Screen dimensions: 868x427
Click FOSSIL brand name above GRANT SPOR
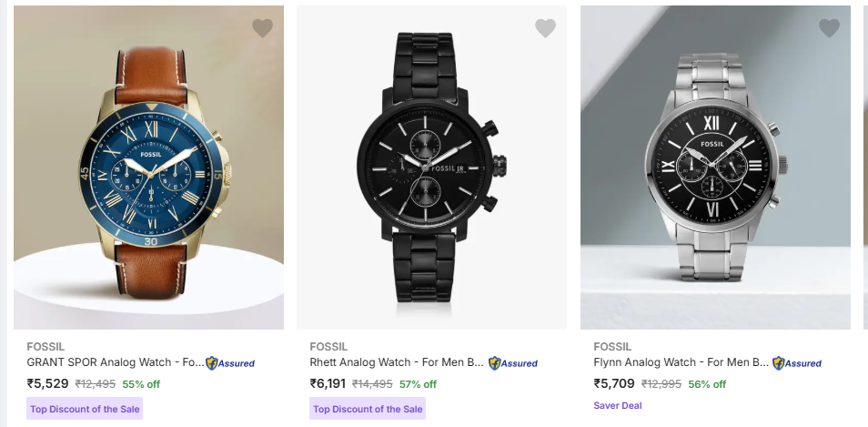pyautogui.click(x=45, y=346)
